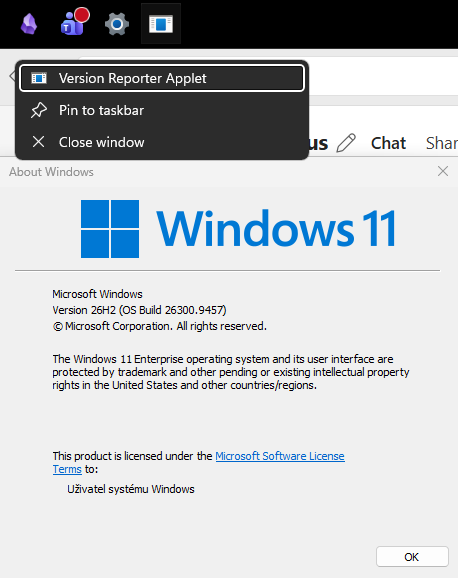Click the X icon beside Close window
The width and height of the screenshot is (458, 578).
click(38, 142)
